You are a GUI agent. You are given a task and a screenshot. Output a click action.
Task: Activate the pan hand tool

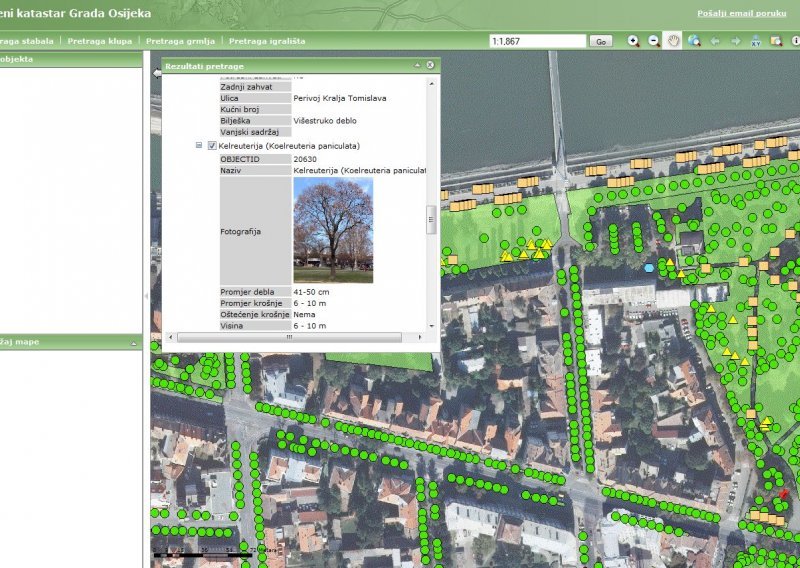[x=673, y=41]
